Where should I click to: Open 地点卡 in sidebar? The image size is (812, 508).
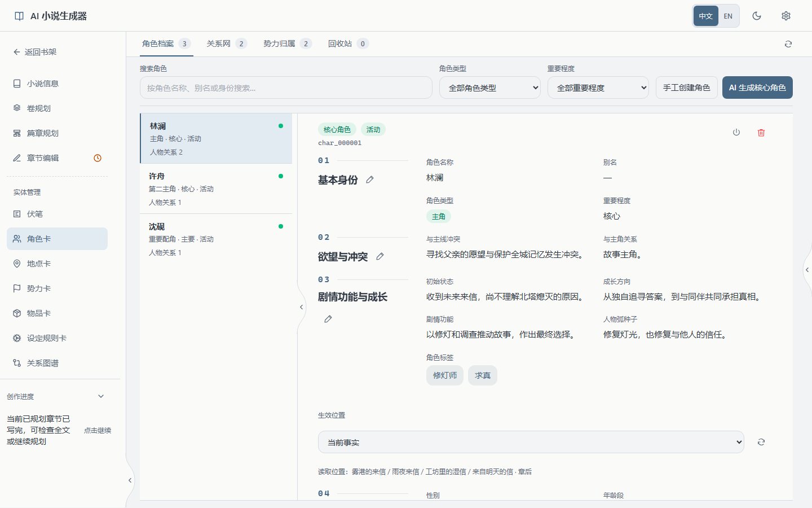(57, 264)
